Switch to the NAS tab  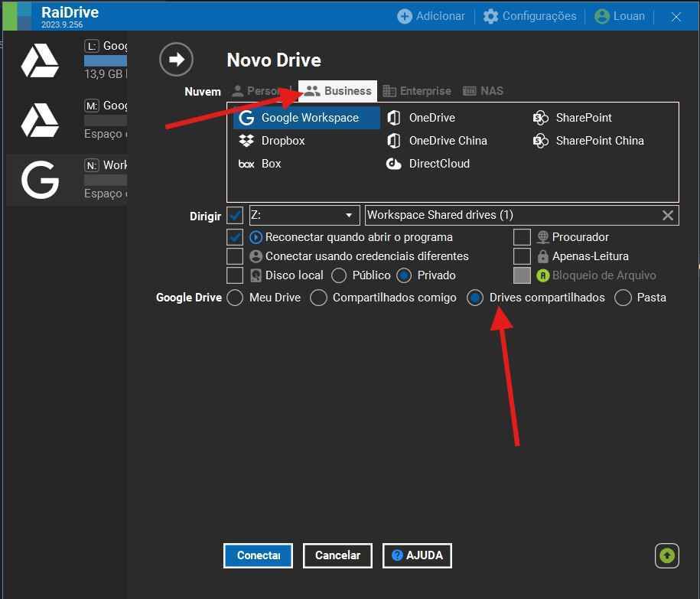point(483,91)
